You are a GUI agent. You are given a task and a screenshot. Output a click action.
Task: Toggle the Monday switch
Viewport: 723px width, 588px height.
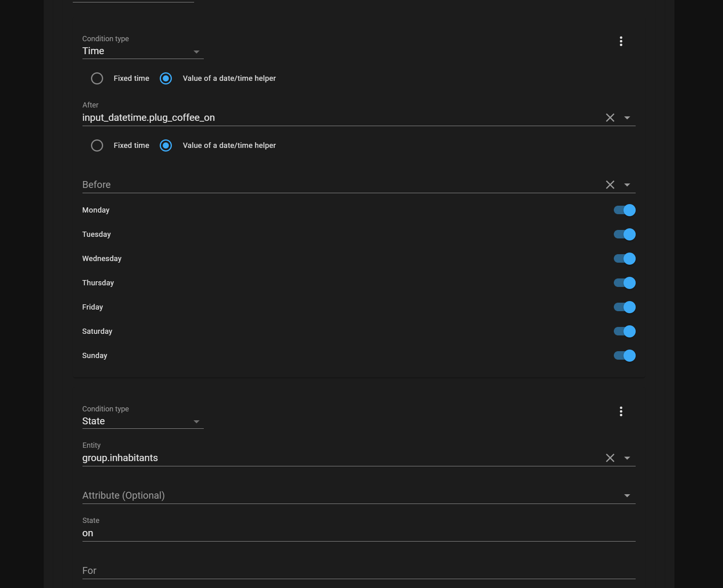pyautogui.click(x=624, y=210)
